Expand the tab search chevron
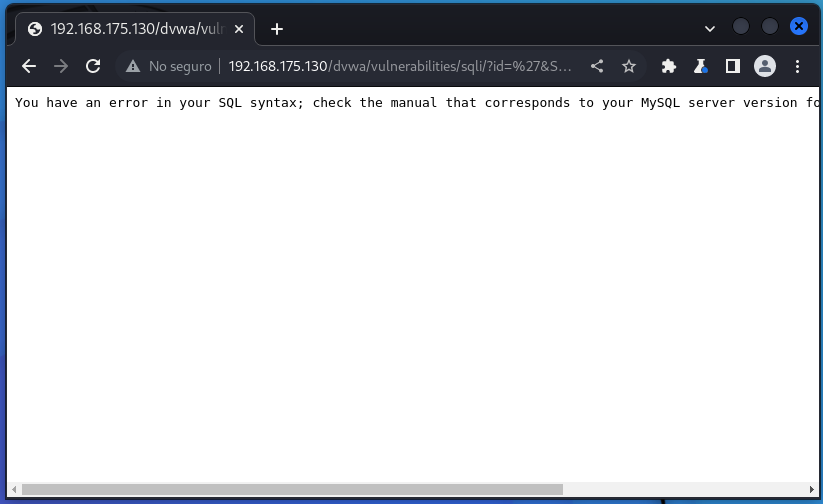This screenshot has height=504, width=823. coord(710,29)
